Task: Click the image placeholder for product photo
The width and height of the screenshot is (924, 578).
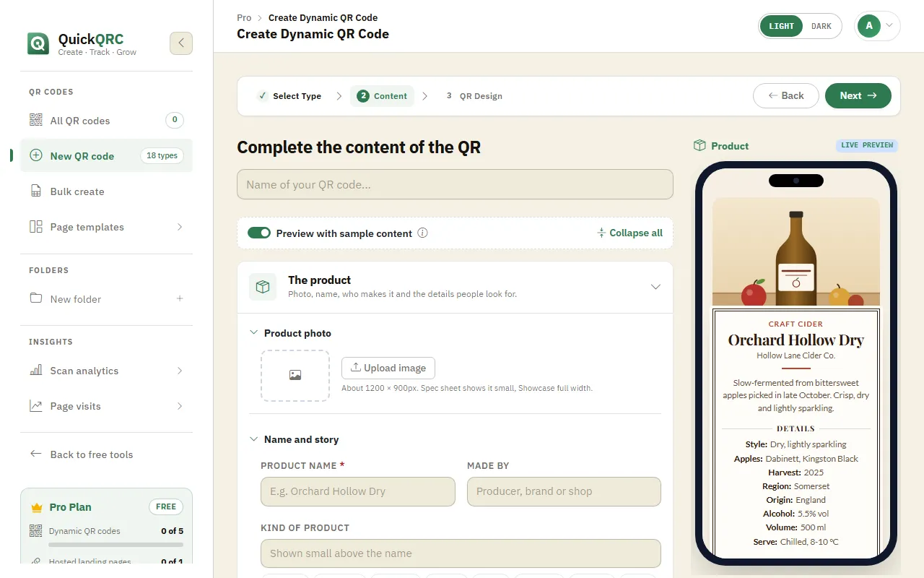Action: (295, 376)
